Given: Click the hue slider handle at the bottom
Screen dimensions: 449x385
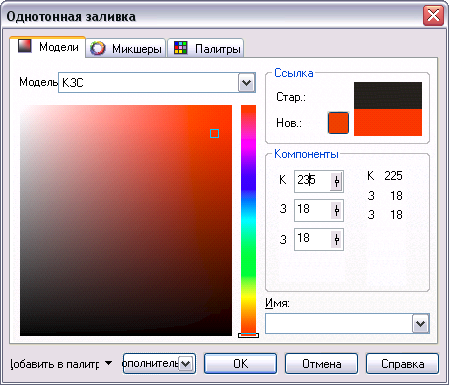Looking at the screenshot, I should (x=248, y=335).
